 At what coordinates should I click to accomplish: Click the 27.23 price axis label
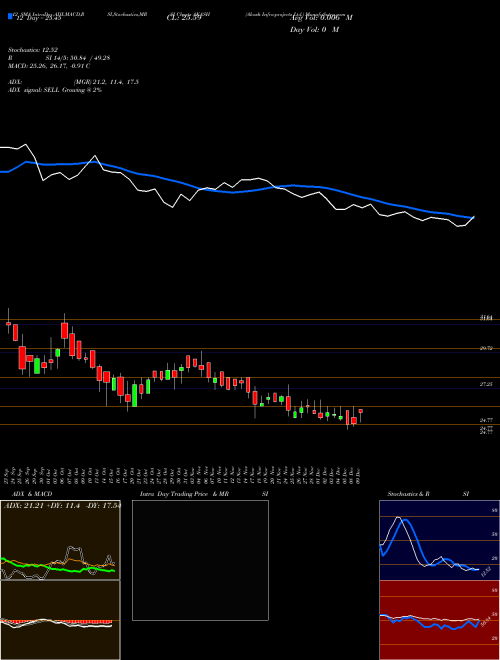point(487,384)
